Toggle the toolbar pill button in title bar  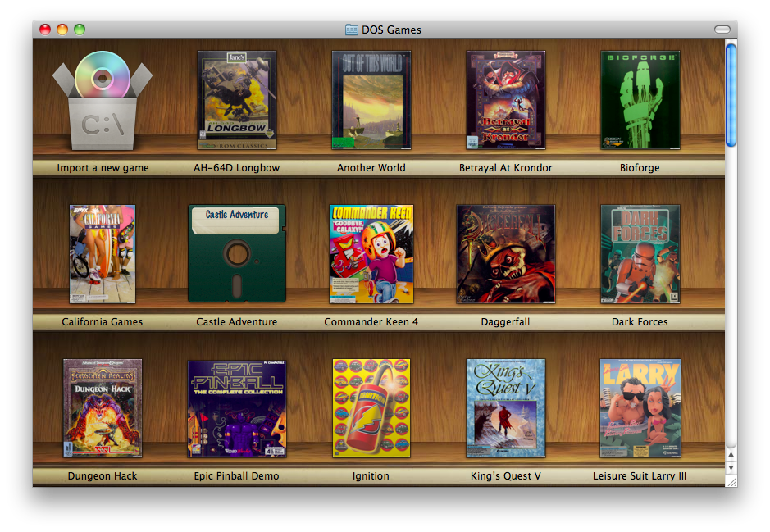pyautogui.click(x=722, y=30)
